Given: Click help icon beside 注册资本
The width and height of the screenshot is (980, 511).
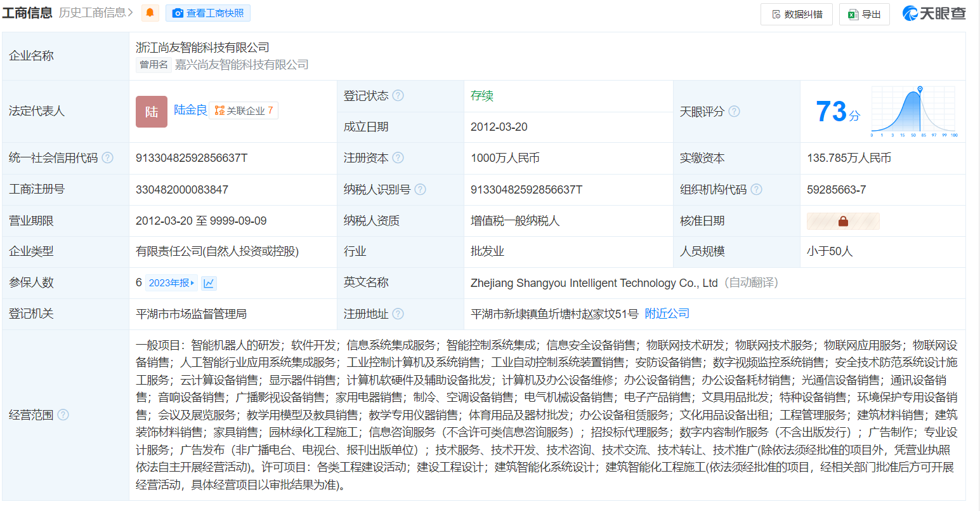Looking at the screenshot, I should coord(398,157).
